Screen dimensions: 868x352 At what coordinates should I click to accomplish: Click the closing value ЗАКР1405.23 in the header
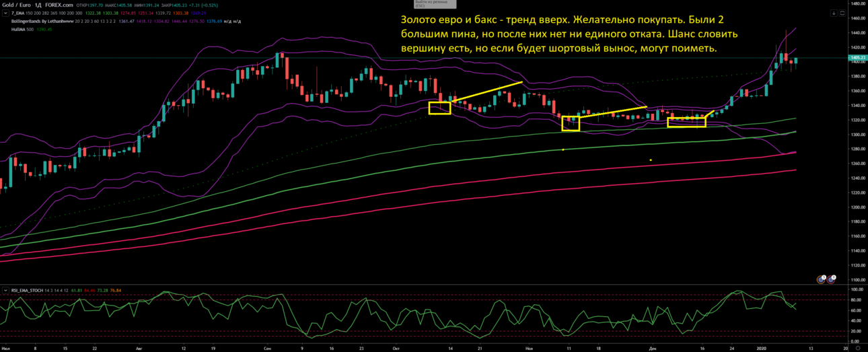tap(174, 5)
